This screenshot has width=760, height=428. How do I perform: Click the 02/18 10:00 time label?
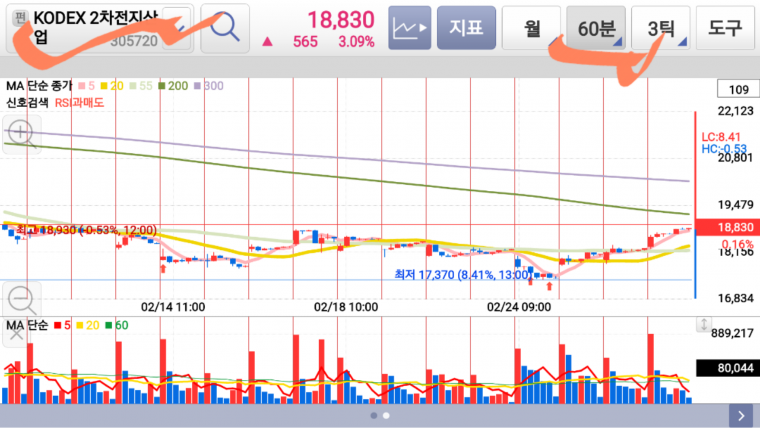tap(346, 307)
